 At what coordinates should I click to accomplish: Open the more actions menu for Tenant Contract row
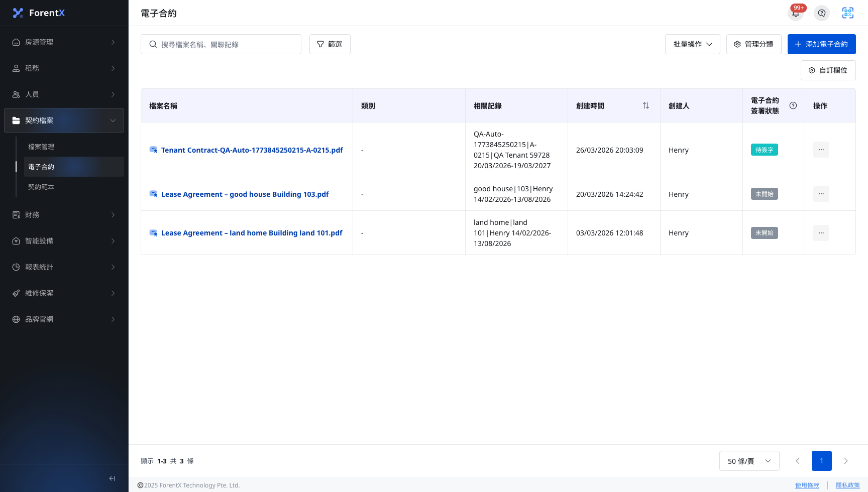[x=821, y=150]
